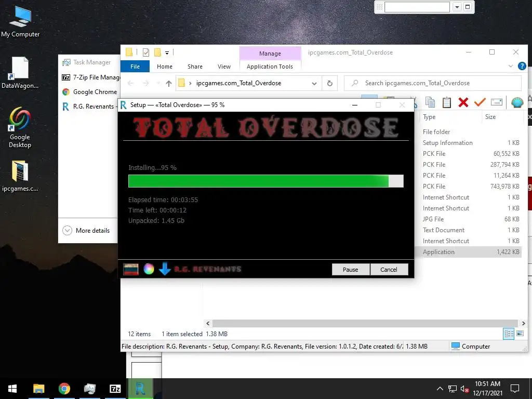
Task: Click the Explorer horizontal scrollbar
Action: (x=365, y=323)
